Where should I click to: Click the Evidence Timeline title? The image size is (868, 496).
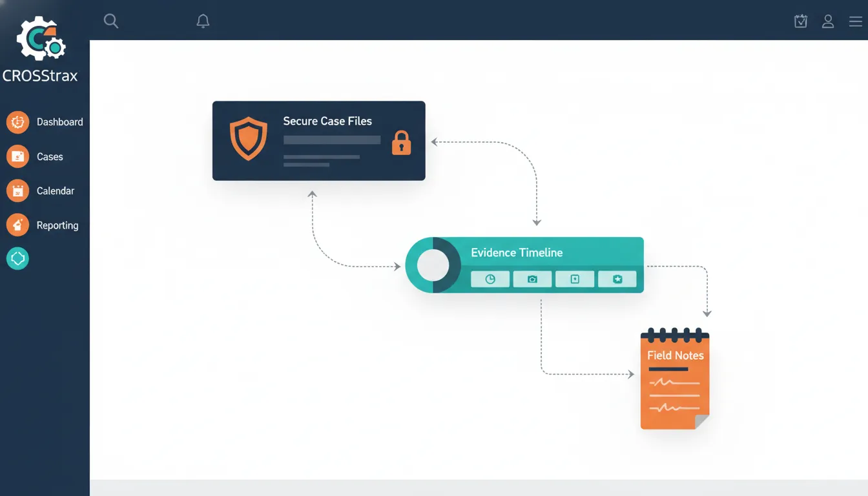click(x=517, y=253)
